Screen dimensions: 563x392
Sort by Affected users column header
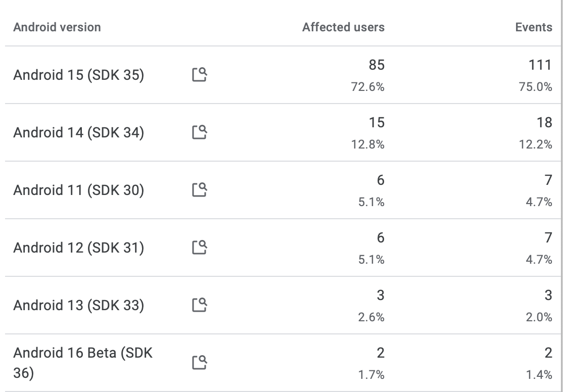343,27
